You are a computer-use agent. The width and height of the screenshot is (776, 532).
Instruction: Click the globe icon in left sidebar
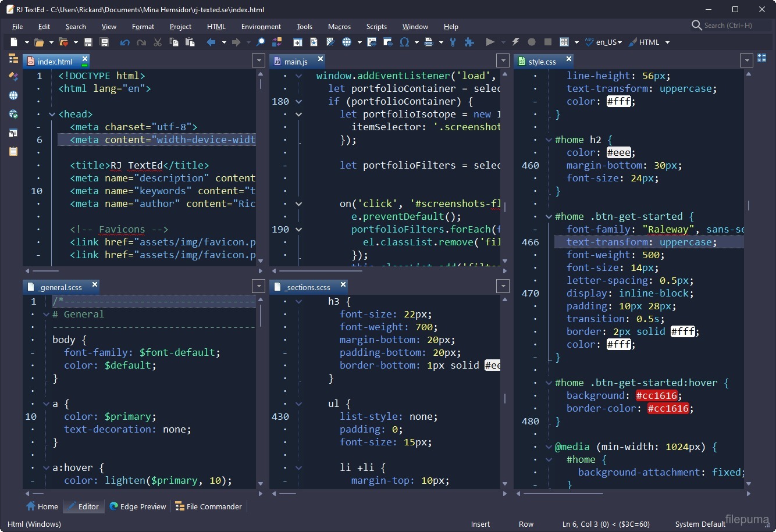tap(13, 95)
